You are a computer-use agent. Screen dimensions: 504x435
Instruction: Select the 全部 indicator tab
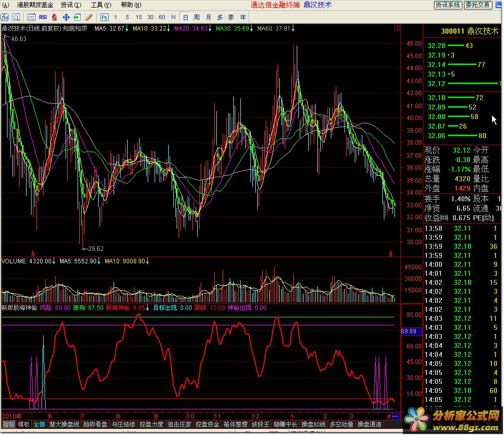pos(39,424)
